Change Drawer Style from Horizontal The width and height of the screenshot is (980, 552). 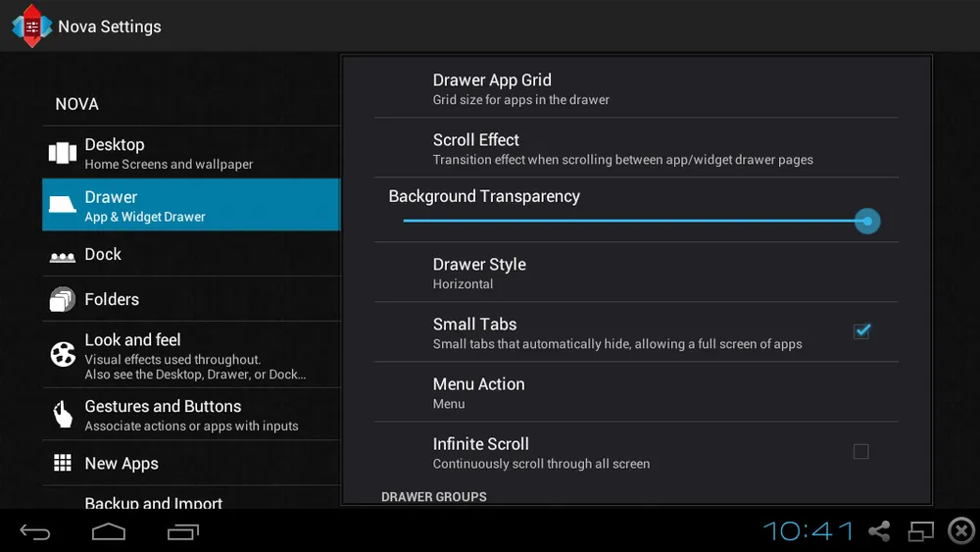[x=636, y=273]
